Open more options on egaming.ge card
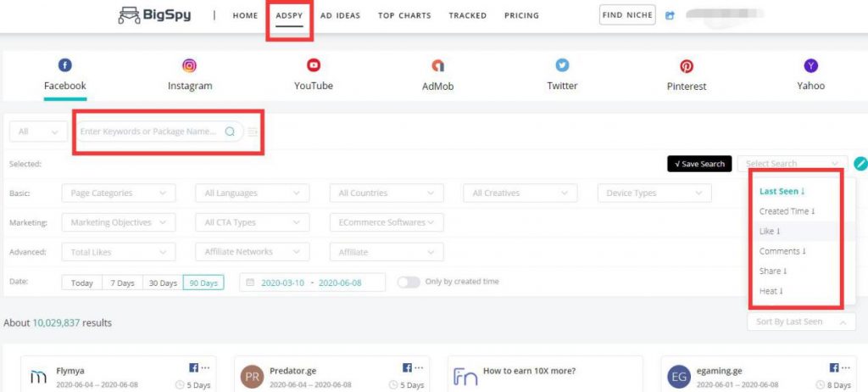 pos(846,367)
